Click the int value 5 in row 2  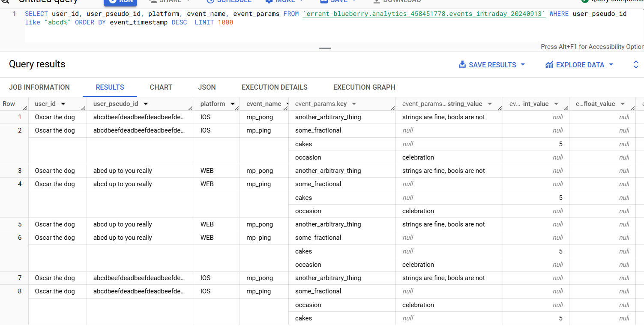560,144
